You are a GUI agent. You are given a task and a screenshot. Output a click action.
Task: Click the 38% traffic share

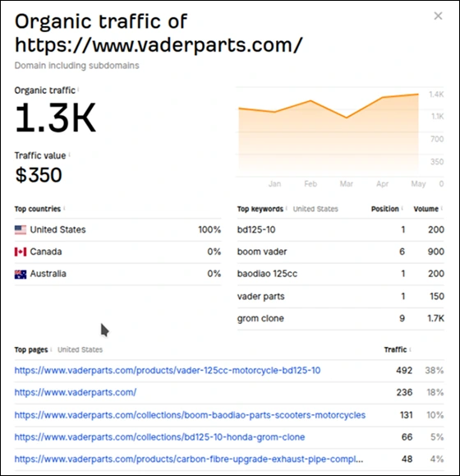435,370
